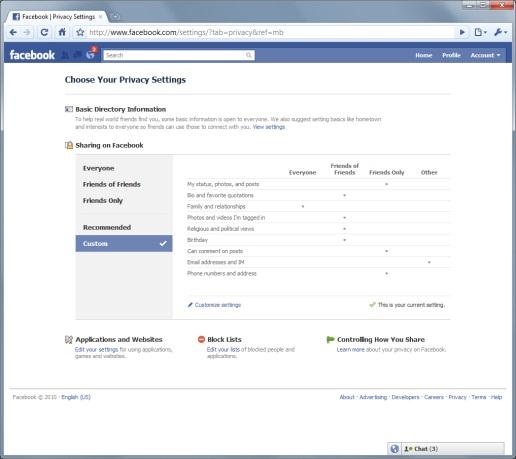This screenshot has height=459, width=516.
Task: Open the Careers footer link
Action: click(x=434, y=397)
